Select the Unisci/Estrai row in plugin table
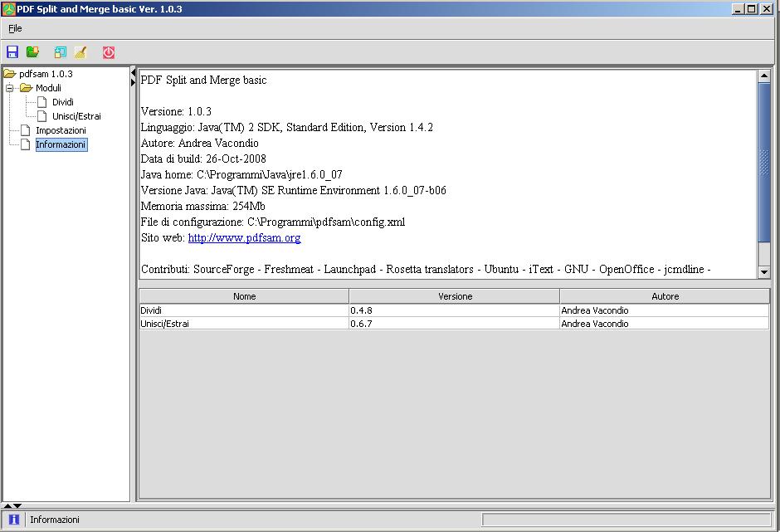Image resolution: width=780 pixels, height=532 pixels. point(244,324)
